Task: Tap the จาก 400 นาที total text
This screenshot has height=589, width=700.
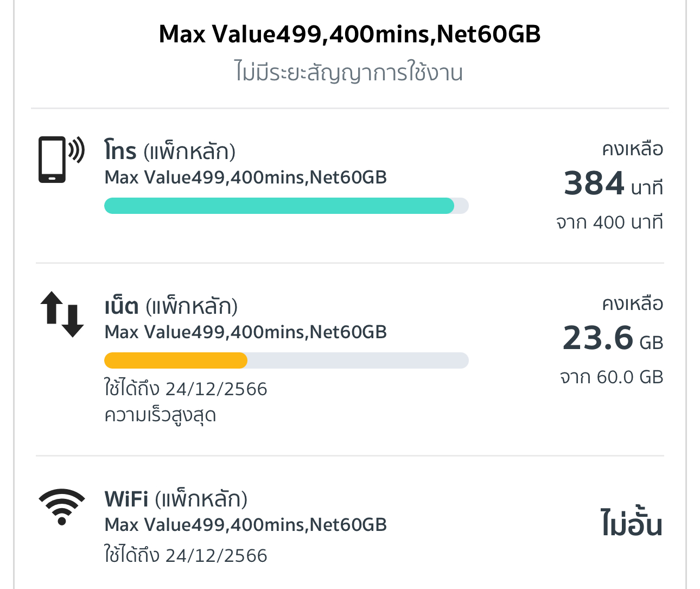Action: coord(610,222)
